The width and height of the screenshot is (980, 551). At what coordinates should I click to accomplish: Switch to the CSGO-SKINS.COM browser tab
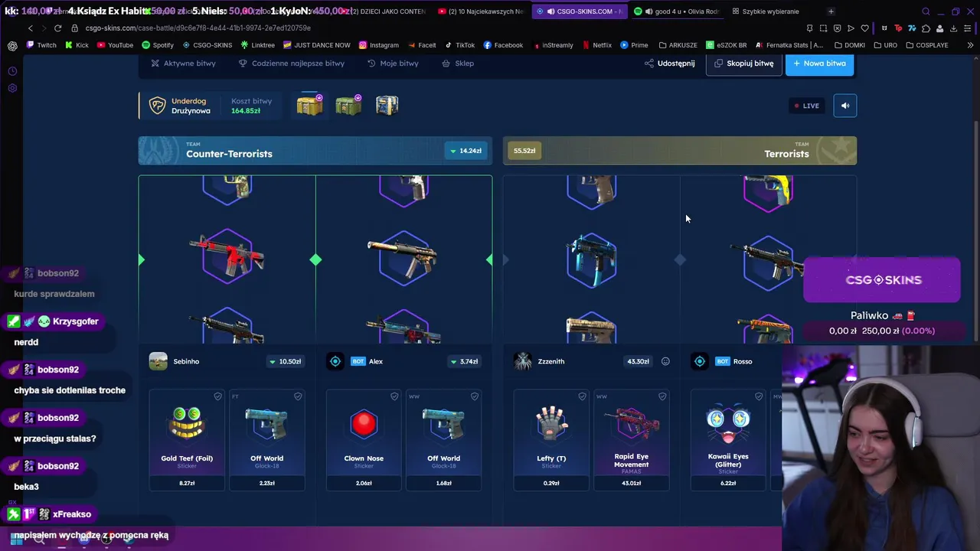coord(579,11)
